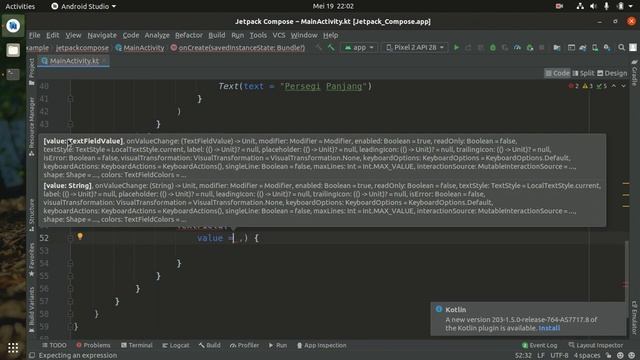Collapse code fold marker on line 59

[x=70, y=327]
